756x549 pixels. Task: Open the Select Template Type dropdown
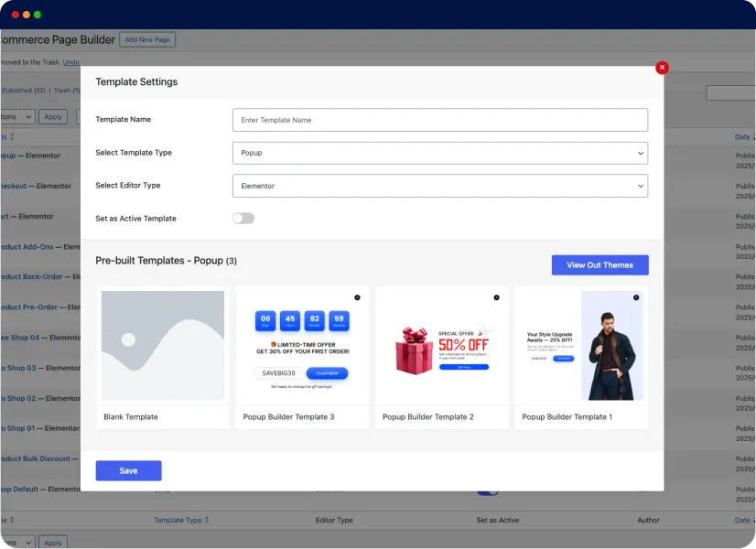click(439, 153)
